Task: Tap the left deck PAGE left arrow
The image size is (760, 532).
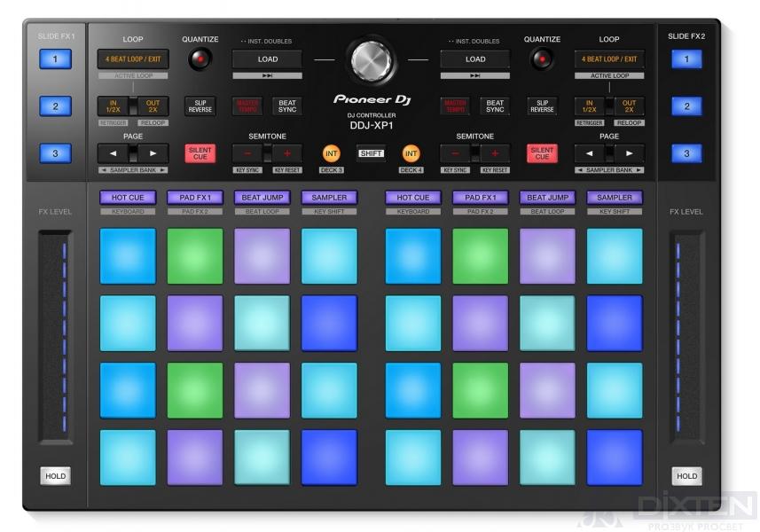Action: tap(113, 153)
